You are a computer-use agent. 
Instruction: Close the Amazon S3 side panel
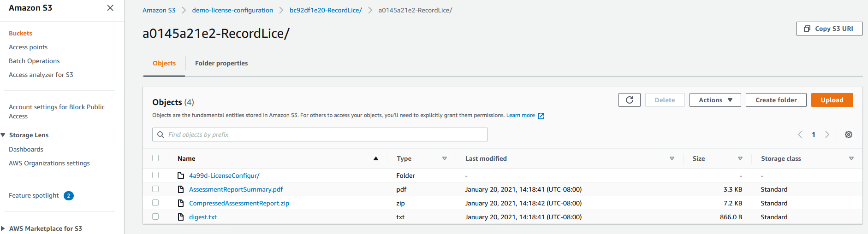click(x=110, y=8)
